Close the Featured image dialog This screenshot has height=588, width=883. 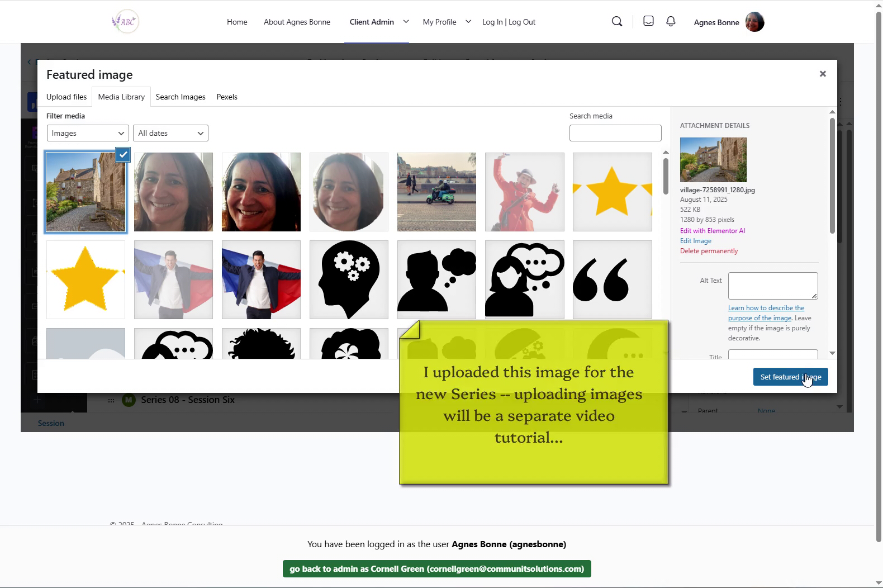823,74
